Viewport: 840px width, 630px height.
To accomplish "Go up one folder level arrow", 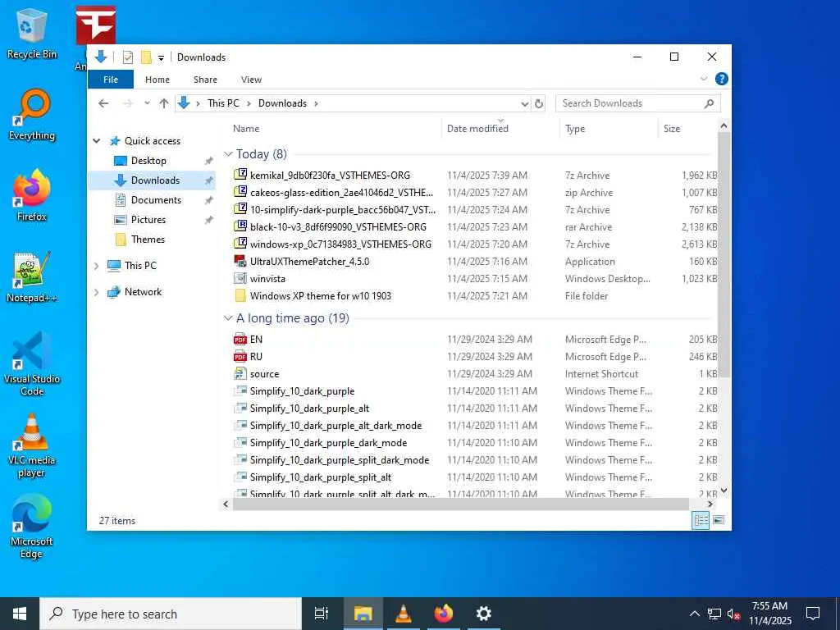I will click(x=164, y=103).
